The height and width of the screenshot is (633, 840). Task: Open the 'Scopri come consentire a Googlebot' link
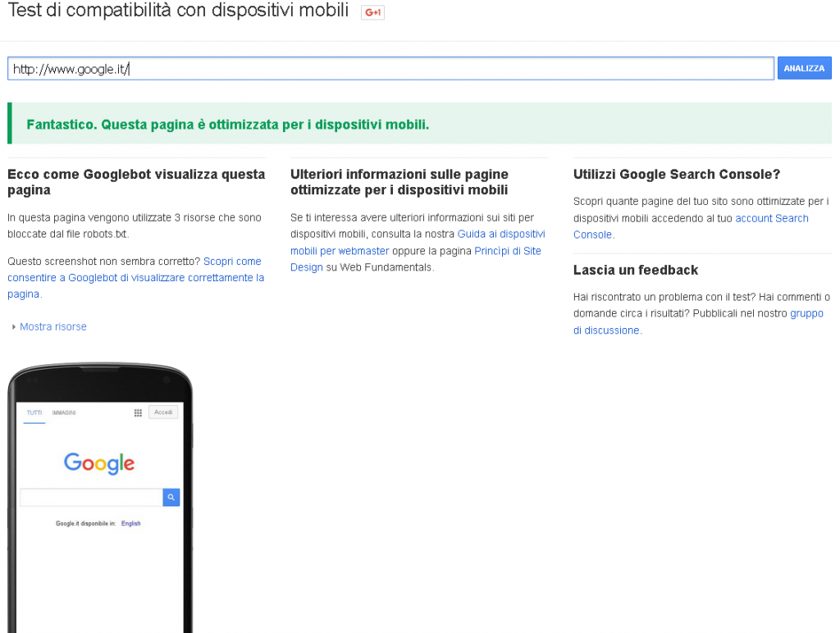[135, 277]
